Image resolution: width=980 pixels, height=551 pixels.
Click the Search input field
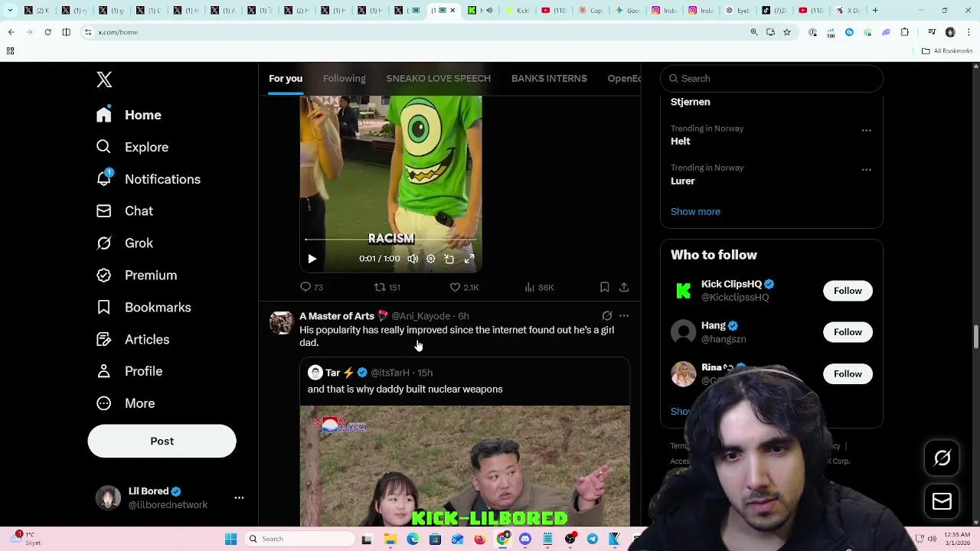[772, 79]
